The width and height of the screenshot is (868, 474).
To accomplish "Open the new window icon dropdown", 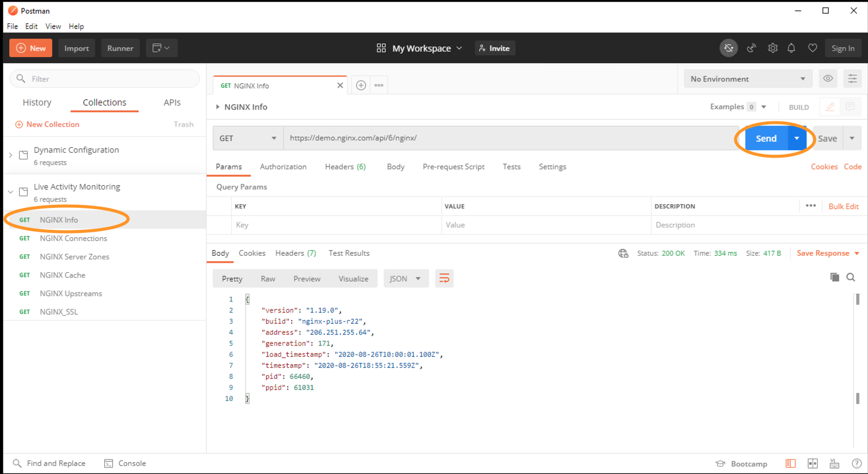I will (x=162, y=48).
